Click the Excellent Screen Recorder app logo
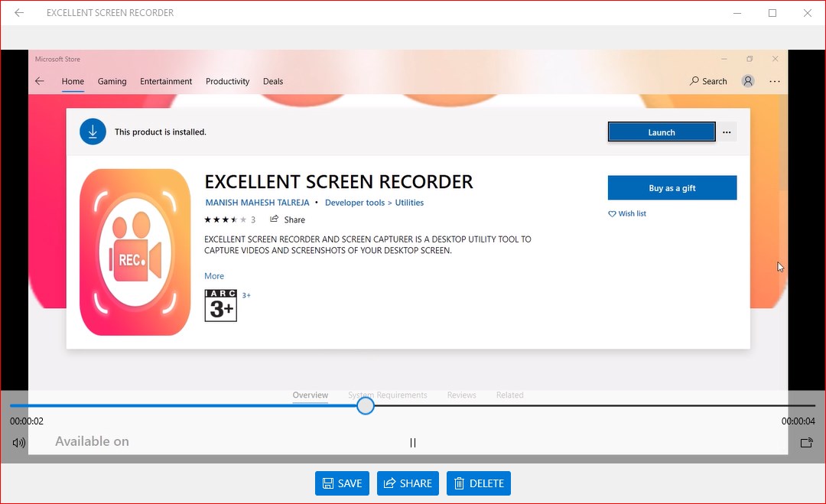 (135, 252)
